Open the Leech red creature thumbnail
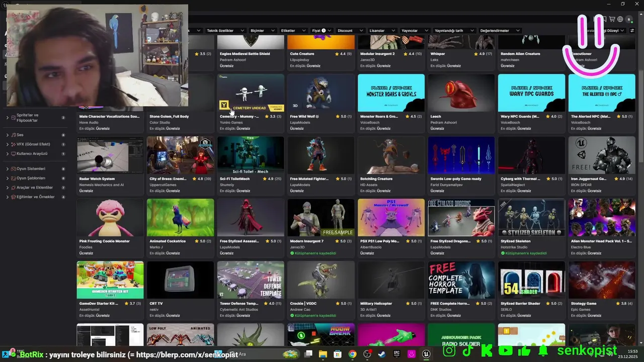The height and width of the screenshot is (362, 644). pos(461,93)
